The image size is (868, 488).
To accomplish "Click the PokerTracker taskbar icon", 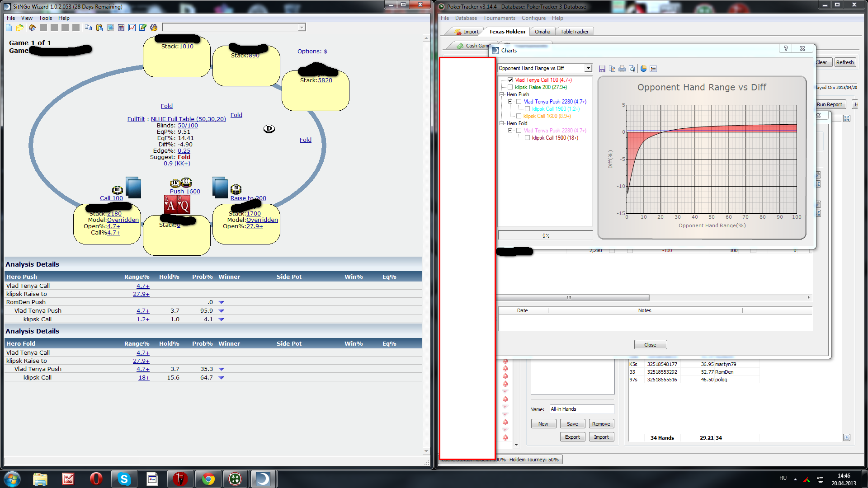I will (x=235, y=479).
